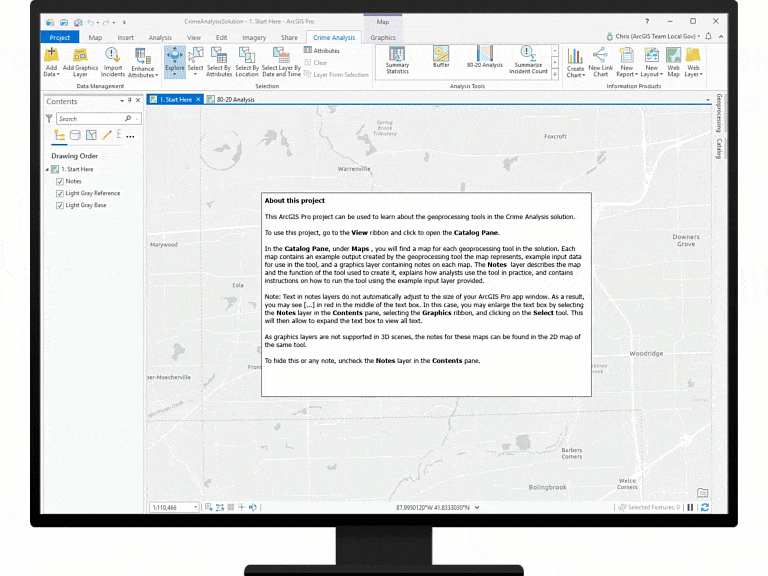Screen dimensions: 768x576
Task: Collapse the 1. Start Here map node
Action: tap(48, 169)
